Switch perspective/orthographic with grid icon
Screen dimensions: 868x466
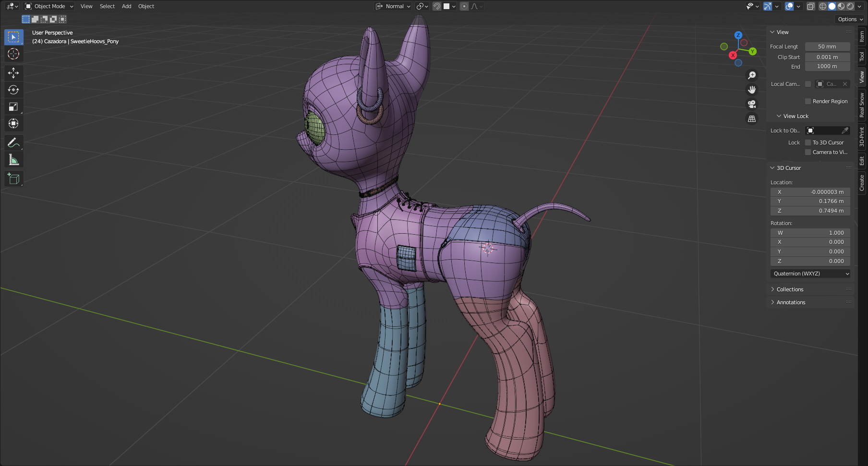coord(752,119)
